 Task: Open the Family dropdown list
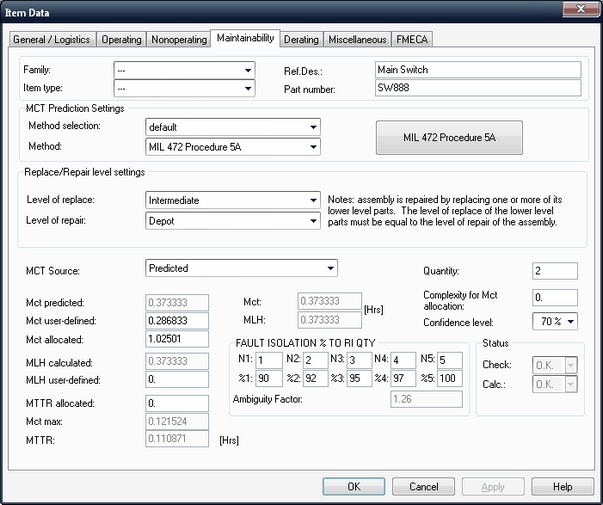point(184,70)
